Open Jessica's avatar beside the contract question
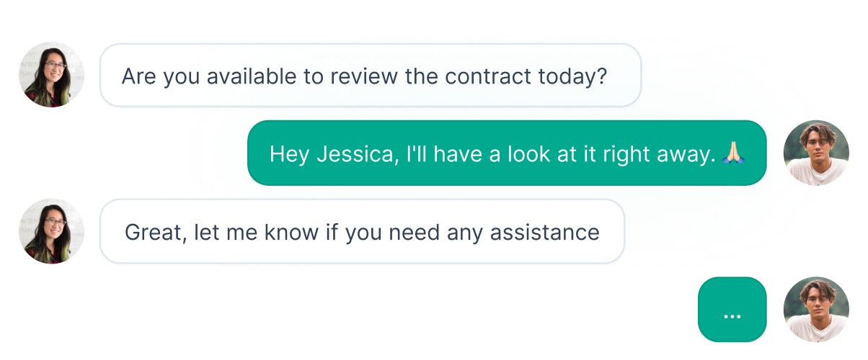 pos(51,75)
